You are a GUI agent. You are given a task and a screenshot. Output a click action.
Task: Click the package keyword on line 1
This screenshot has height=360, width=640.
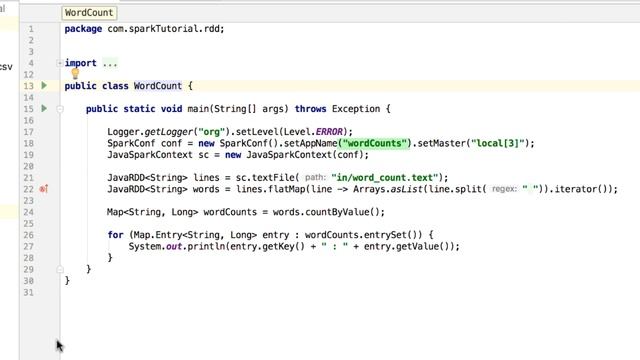coord(83,29)
